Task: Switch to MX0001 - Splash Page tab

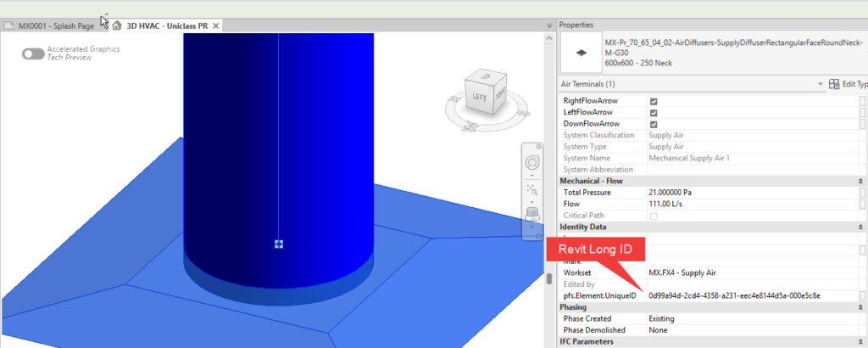Action: click(56, 26)
